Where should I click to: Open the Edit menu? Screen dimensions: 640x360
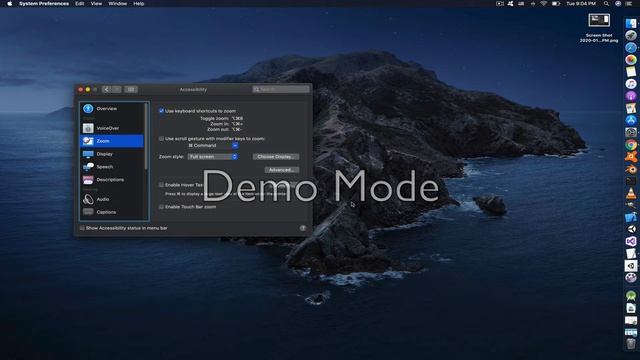pyautogui.click(x=80, y=4)
